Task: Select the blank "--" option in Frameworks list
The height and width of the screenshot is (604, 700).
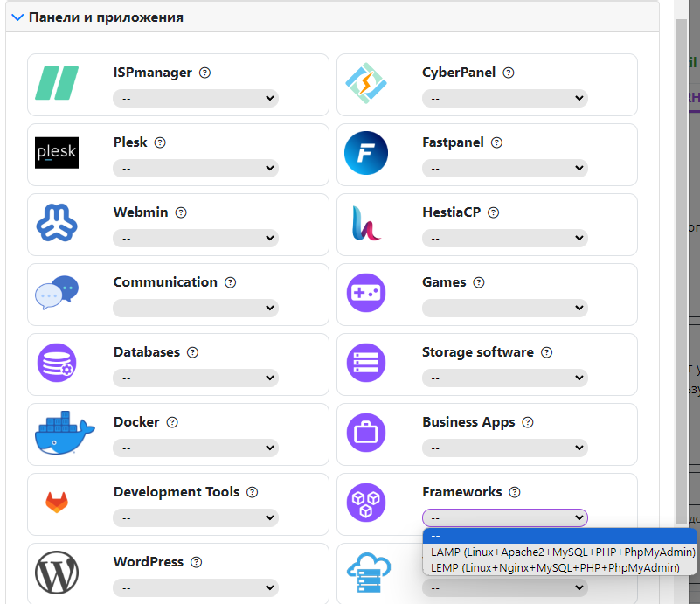Action: [x=560, y=536]
